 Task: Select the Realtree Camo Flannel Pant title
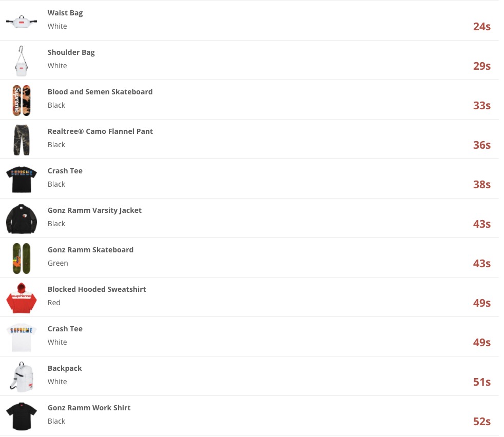[x=100, y=131]
